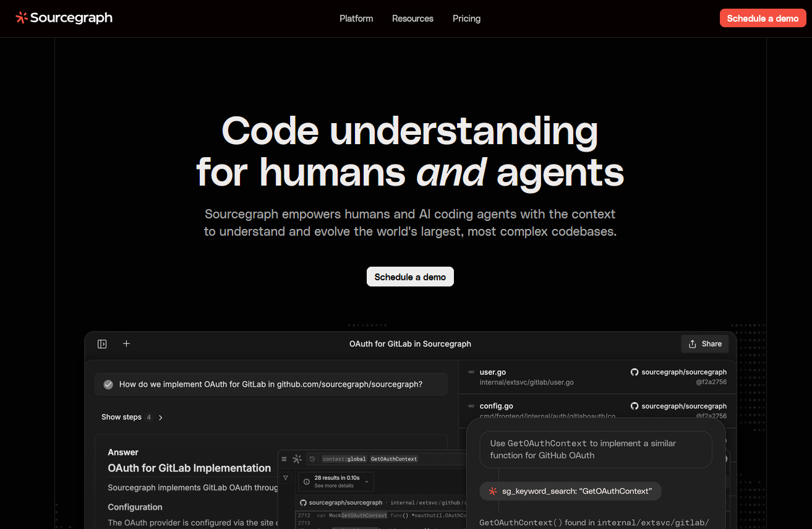This screenshot has height=529, width=812.
Task: Expand the 28 results details dropdown
Action: click(x=367, y=481)
